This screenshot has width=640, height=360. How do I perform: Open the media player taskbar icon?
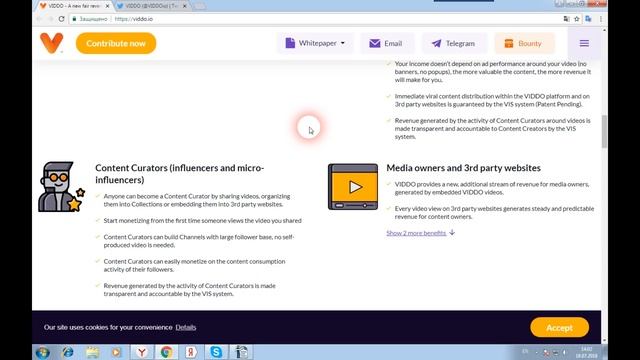click(117, 352)
